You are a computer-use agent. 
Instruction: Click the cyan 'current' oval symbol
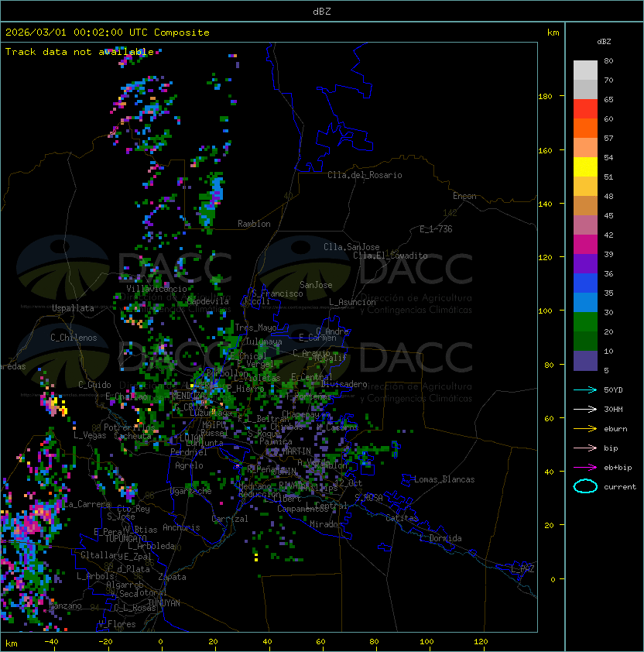(x=585, y=486)
